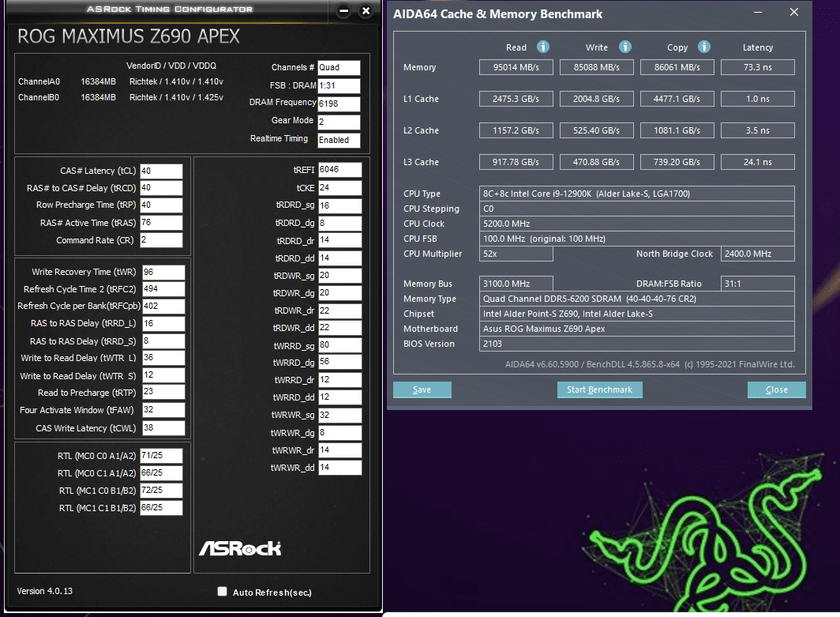840x617 pixels.
Task: Click the L3 Cache Latency value 24.1 ns
Action: tap(758, 162)
